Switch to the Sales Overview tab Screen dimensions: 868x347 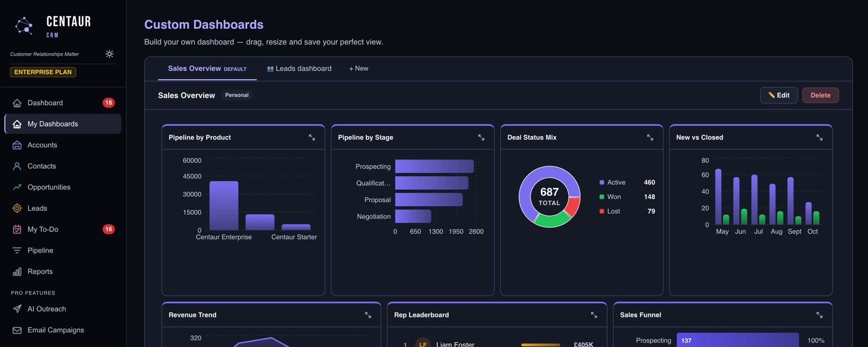click(207, 69)
